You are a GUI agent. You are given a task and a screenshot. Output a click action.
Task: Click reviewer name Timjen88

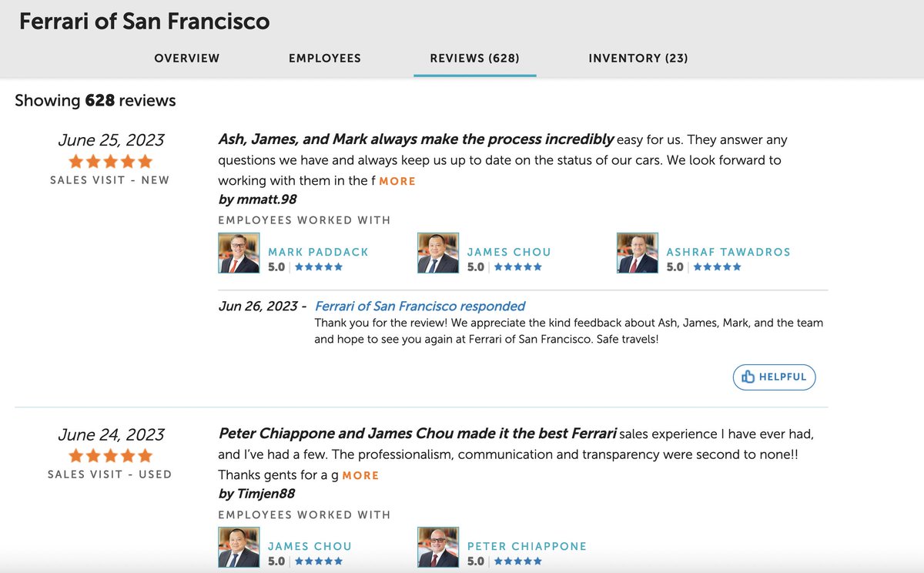click(x=266, y=494)
